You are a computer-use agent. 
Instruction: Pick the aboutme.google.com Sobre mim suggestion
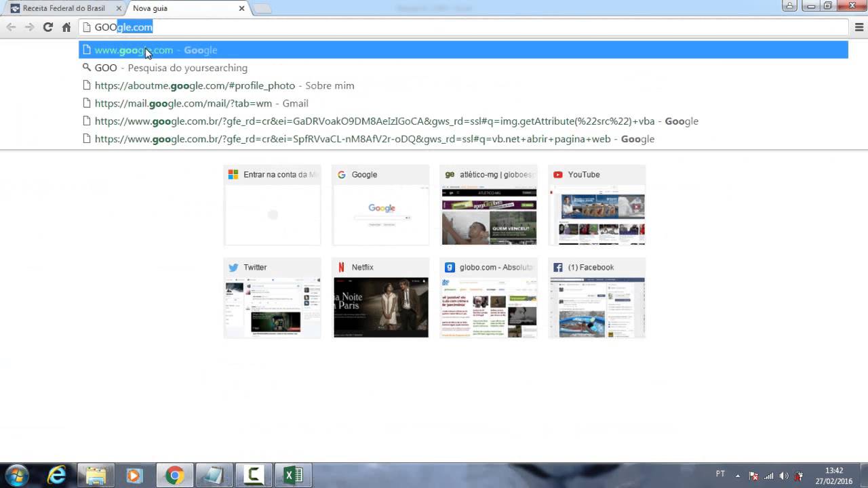(x=464, y=85)
